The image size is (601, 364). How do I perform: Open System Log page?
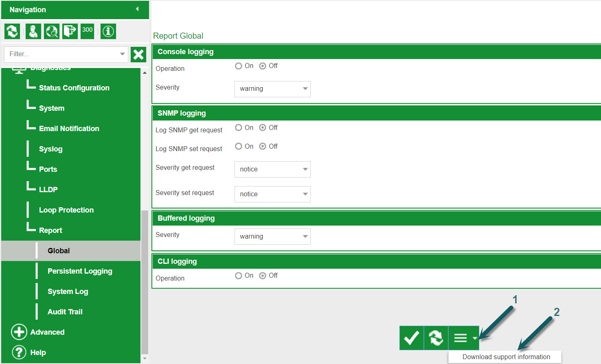coord(68,292)
